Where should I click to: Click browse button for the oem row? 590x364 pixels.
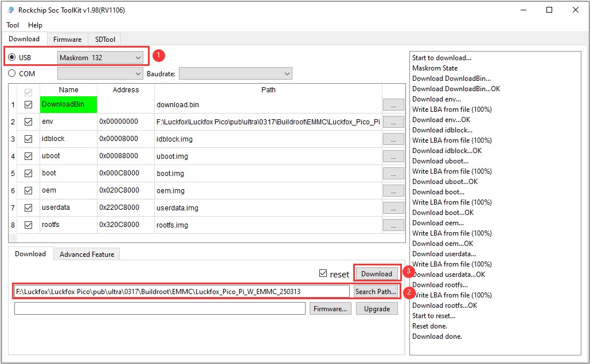pos(393,191)
